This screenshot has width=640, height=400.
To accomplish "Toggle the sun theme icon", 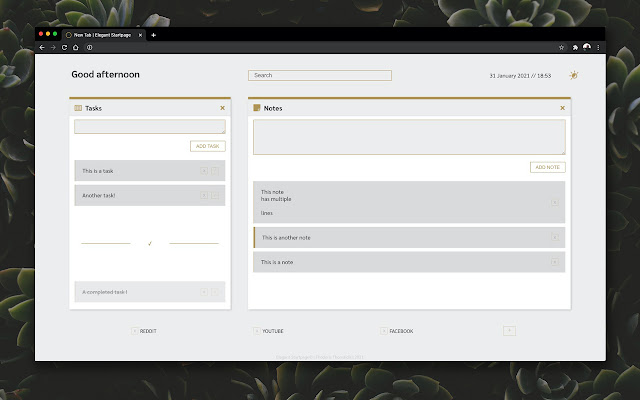I will pos(573,75).
